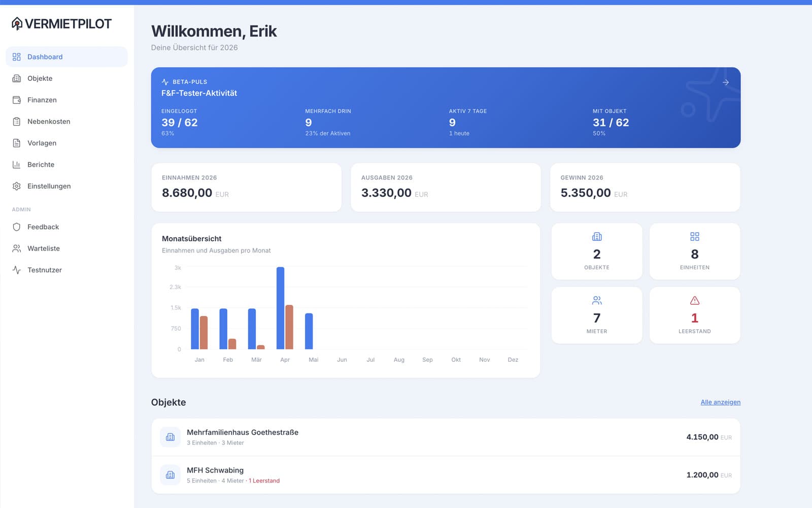Screen dimensions: 812x508
Task: Click the 1 Leerstand tag on MFH Schwabing
Action: [264, 481]
